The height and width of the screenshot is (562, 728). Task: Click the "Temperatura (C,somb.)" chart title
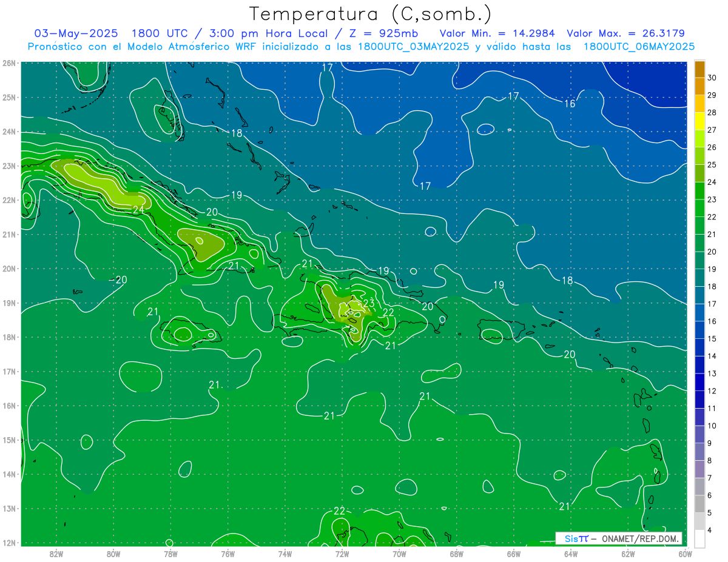[x=371, y=13]
